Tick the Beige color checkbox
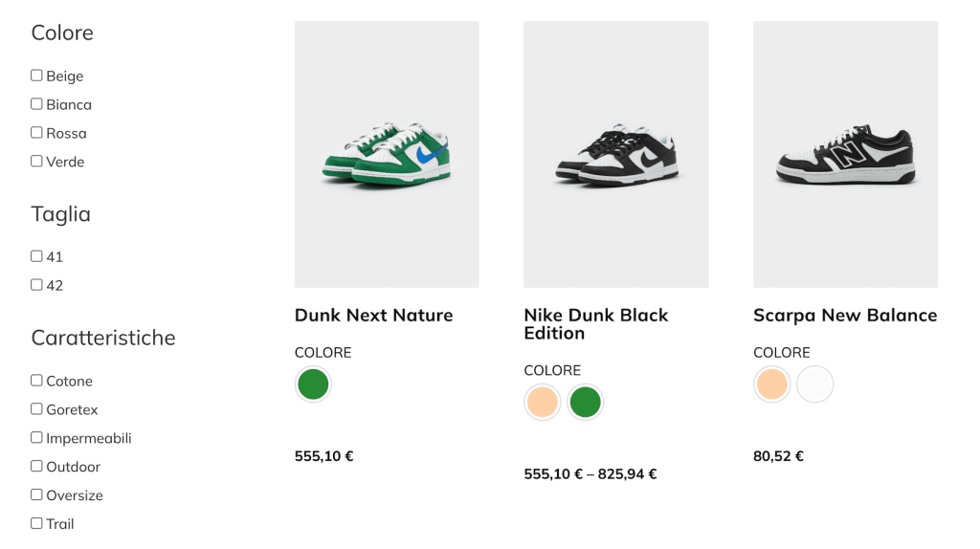The image size is (980, 549). (36, 76)
